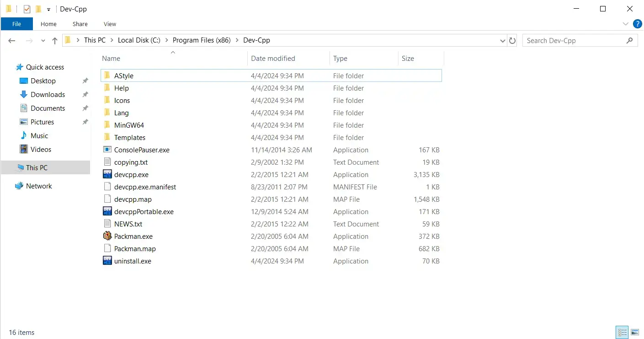Open the Home ribbon tab

(x=48, y=24)
